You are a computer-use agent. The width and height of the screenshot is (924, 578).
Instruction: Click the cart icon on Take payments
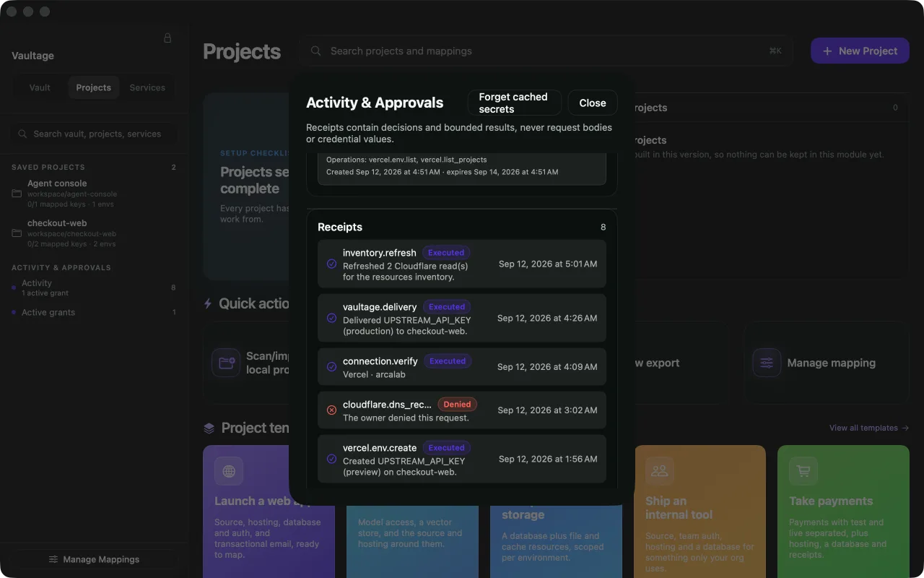click(803, 471)
